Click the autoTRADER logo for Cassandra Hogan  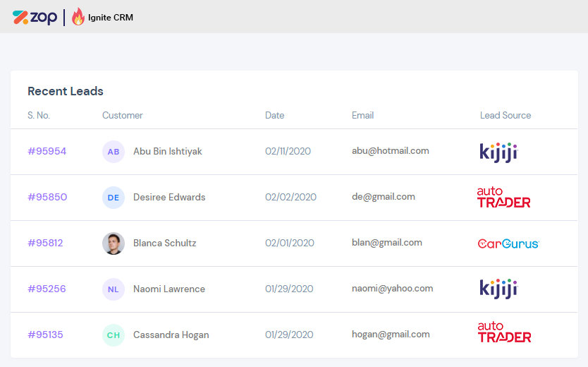(x=504, y=332)
